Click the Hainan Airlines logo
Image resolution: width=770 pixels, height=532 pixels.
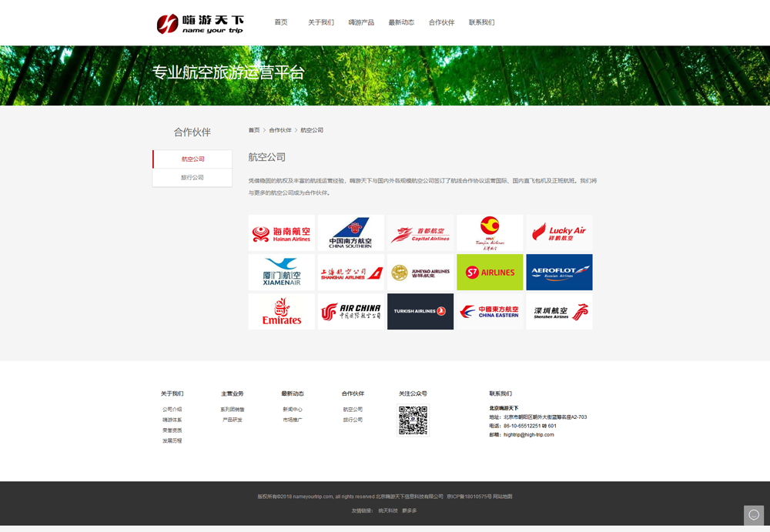281,233
